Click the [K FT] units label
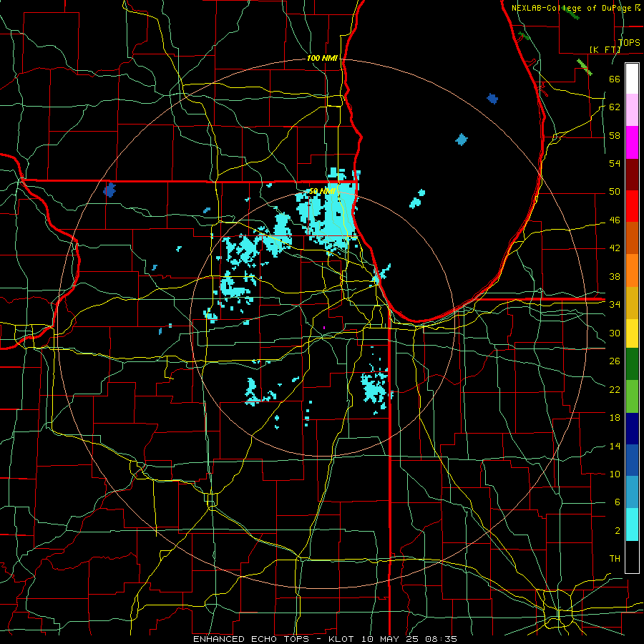Image resolution: width=644 pixels, height=644 pixels. point(605,49)
